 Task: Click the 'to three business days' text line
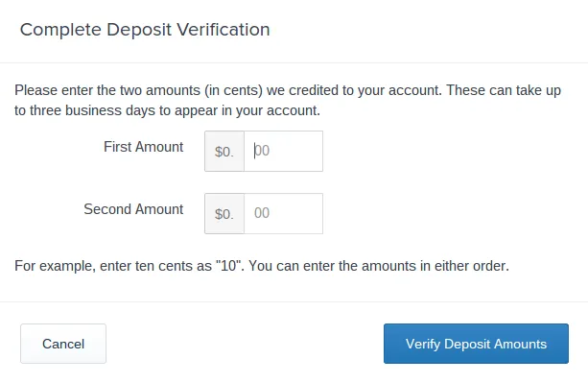167,110
